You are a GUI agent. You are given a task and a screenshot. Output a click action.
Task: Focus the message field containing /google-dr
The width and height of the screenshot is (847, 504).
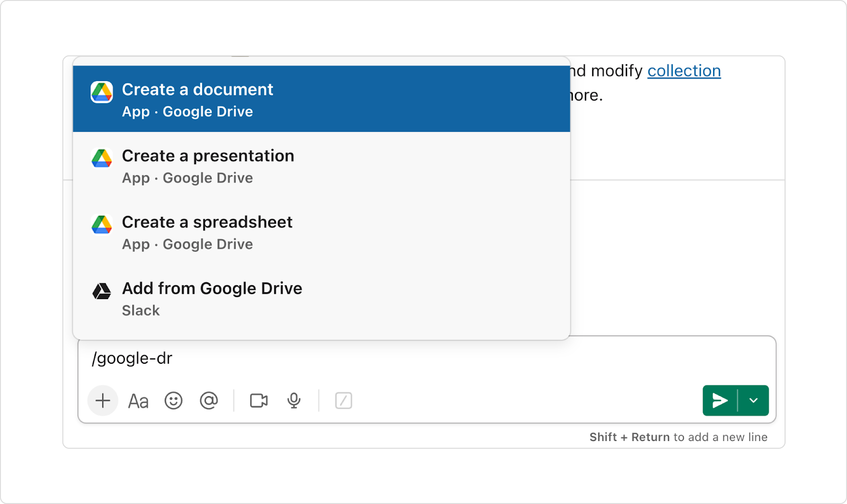(427, 358)
